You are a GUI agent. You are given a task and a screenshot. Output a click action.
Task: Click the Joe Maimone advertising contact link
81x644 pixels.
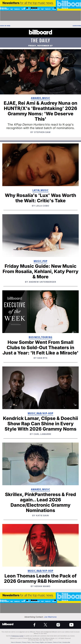tap(50, 617)
